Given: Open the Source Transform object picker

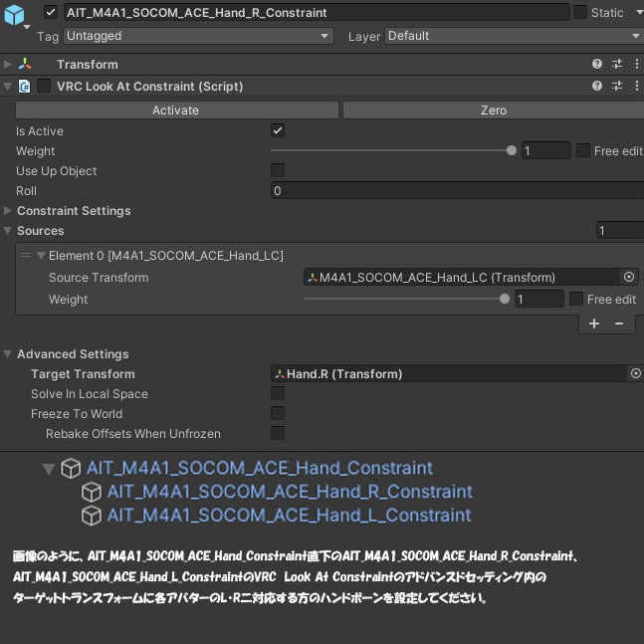Looking at the screenshot, I should coord(629,278).
